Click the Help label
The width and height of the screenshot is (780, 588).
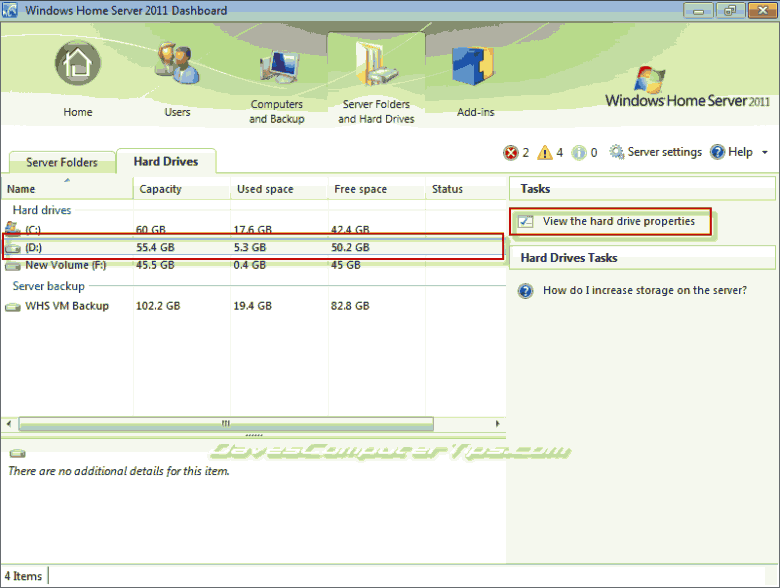click(740, 152)
